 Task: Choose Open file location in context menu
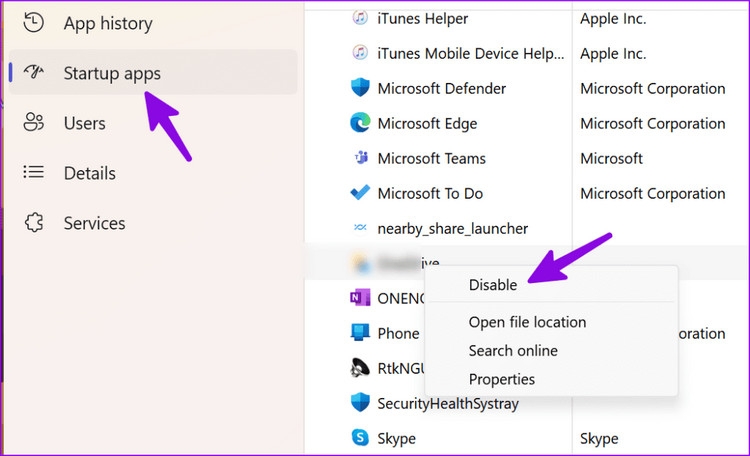pyautogui.click(x=527, y=322)
